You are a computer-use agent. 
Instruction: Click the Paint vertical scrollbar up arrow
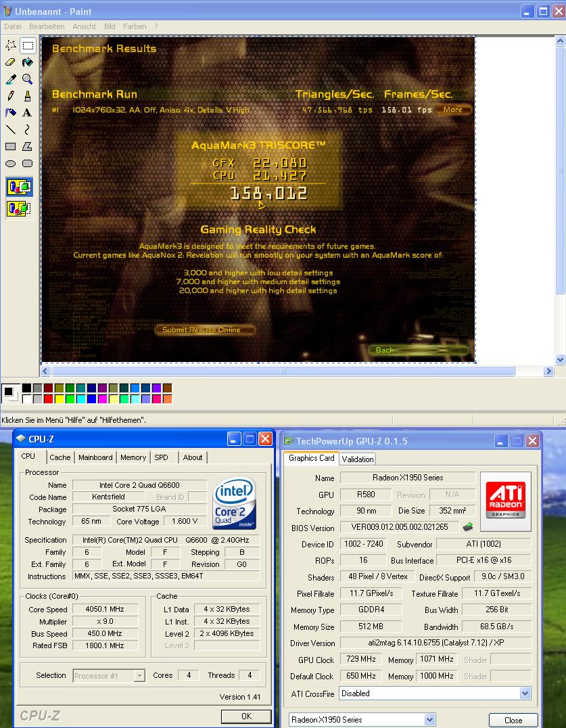click(x=560, y=41)
